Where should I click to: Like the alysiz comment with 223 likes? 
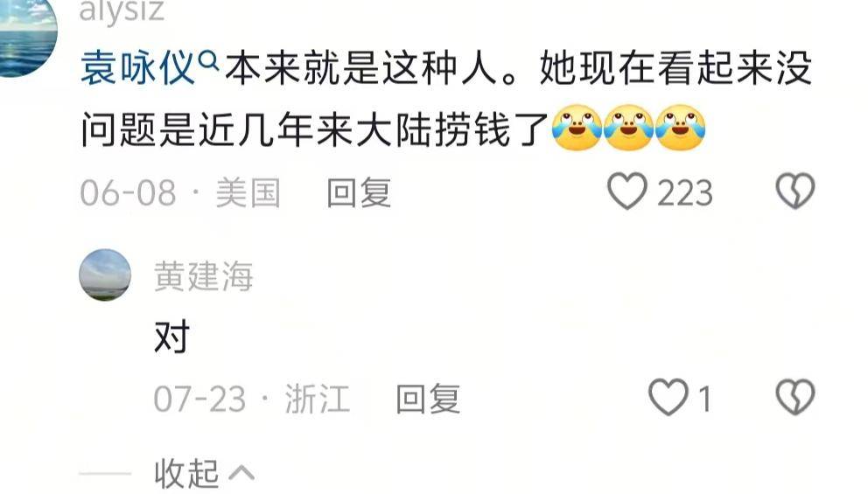627,191
